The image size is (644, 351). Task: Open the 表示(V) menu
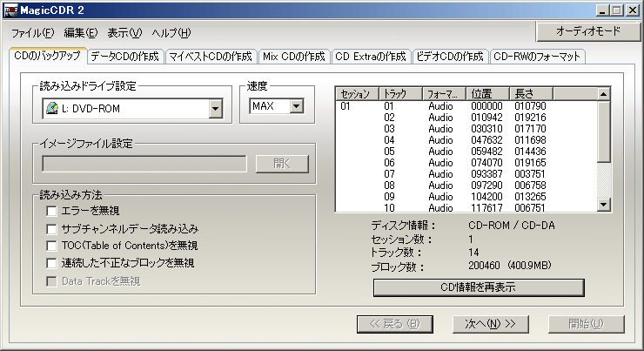[124, 33]
